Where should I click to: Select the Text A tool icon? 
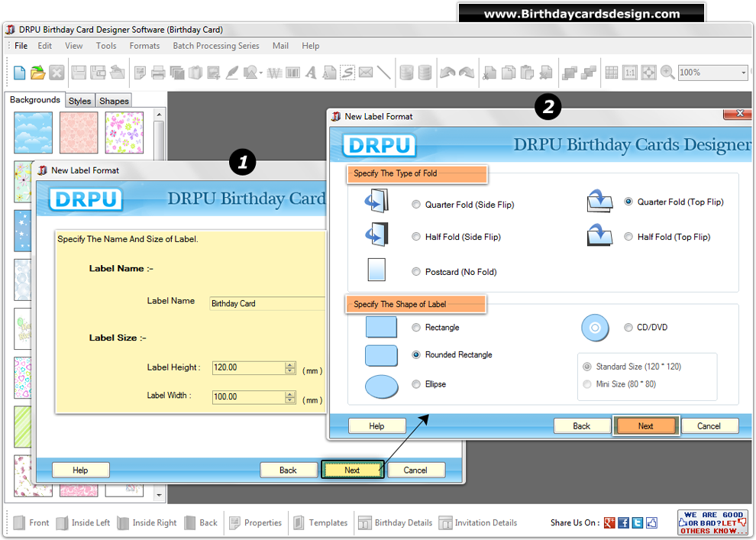311,73
